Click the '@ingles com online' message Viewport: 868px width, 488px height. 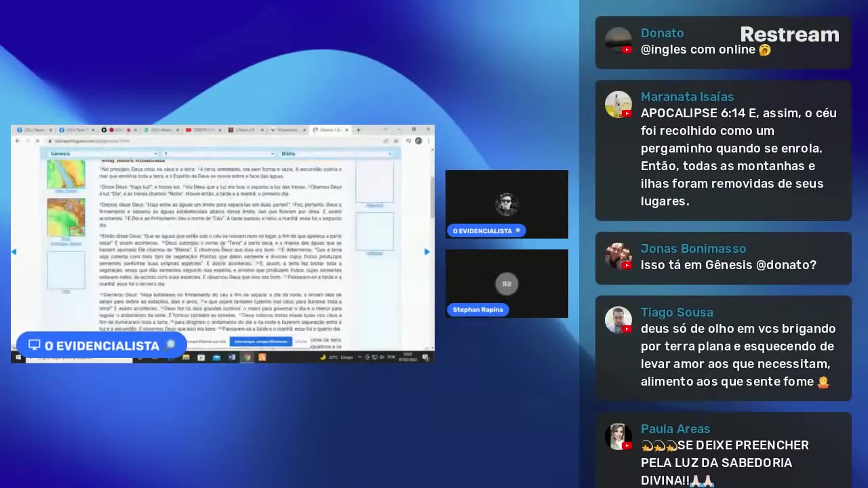tap(706, 49)
